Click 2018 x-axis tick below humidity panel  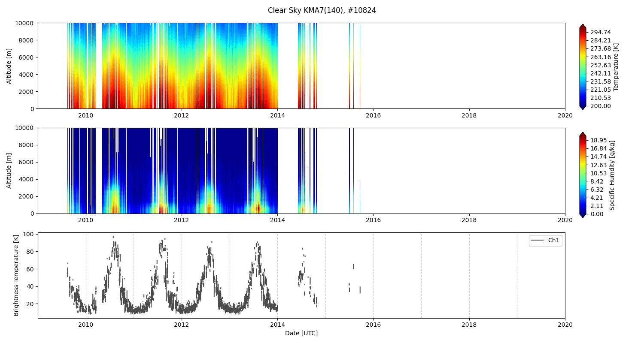pos(469,220)
